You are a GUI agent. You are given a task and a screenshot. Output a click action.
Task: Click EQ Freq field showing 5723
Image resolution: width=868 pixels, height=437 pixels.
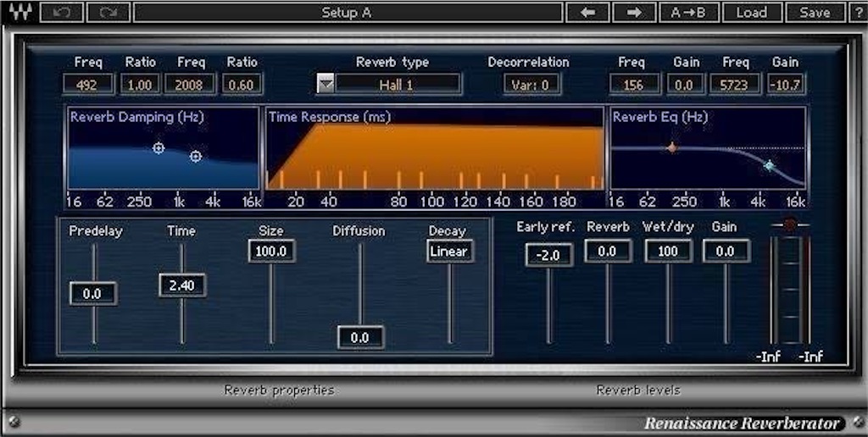[x=734, y=85]
